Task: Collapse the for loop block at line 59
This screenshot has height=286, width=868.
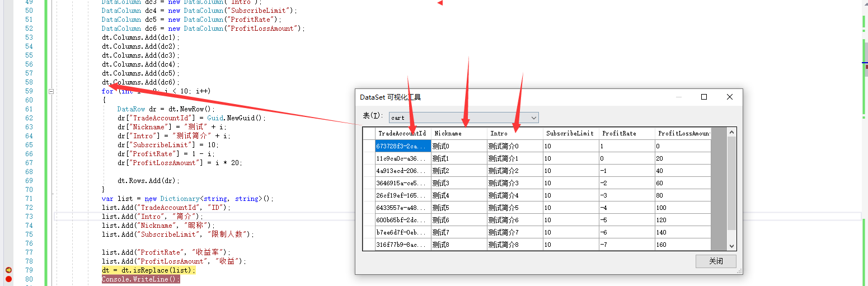Action: tap(51, 91)
